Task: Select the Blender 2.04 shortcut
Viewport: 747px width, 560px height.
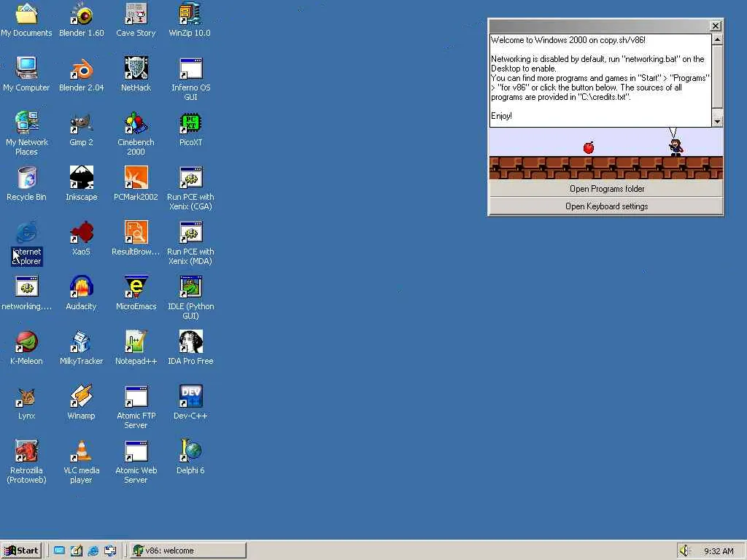Action: [82, 68]
